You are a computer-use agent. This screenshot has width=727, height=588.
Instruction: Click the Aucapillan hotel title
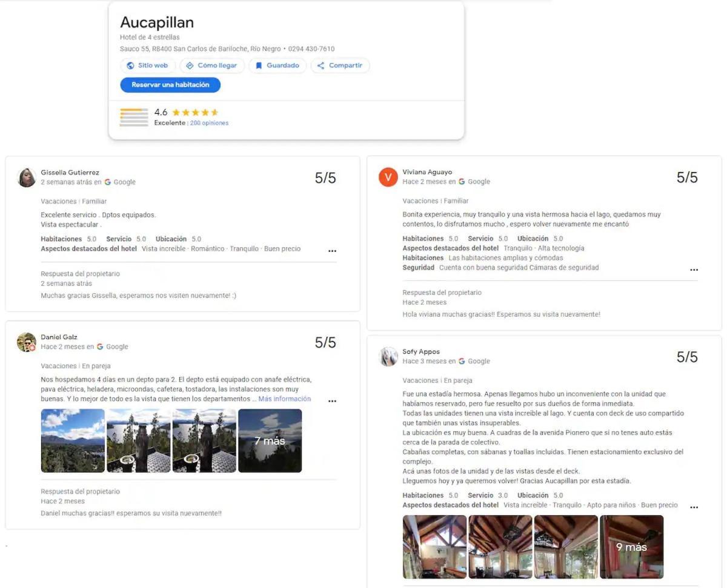click(157, 23)
